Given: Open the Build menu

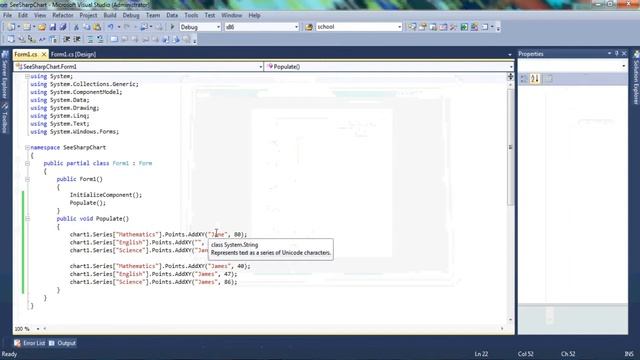Looking at the screenshot, I should click(x=110, y=16).
